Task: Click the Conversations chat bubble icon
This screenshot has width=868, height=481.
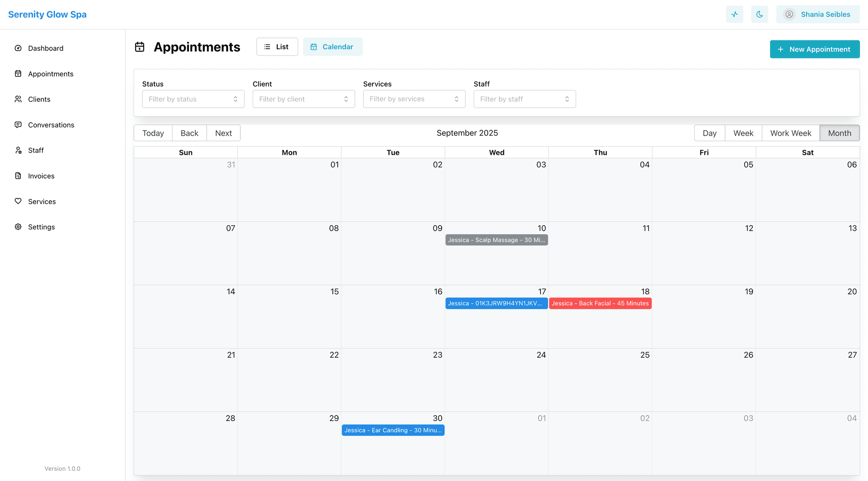Action: pos(18,125)
